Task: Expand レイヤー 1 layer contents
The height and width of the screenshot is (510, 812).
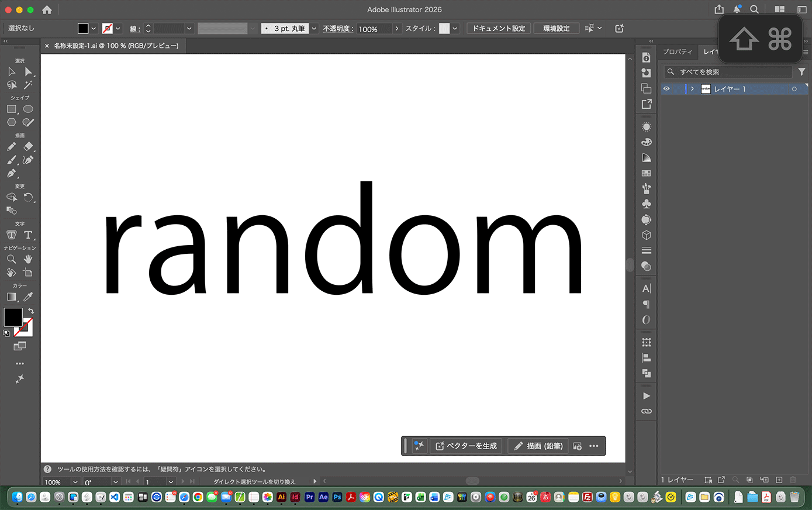Action: click(692, 89)
